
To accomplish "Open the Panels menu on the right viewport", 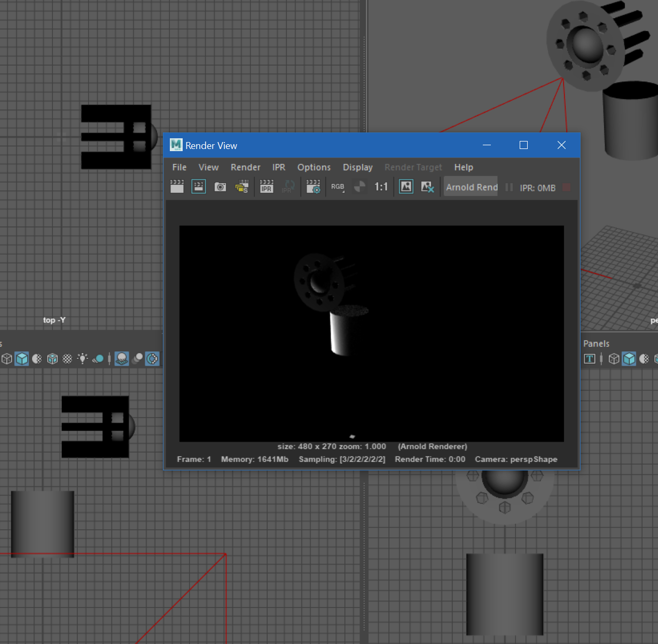I will [x=596, y=343].
